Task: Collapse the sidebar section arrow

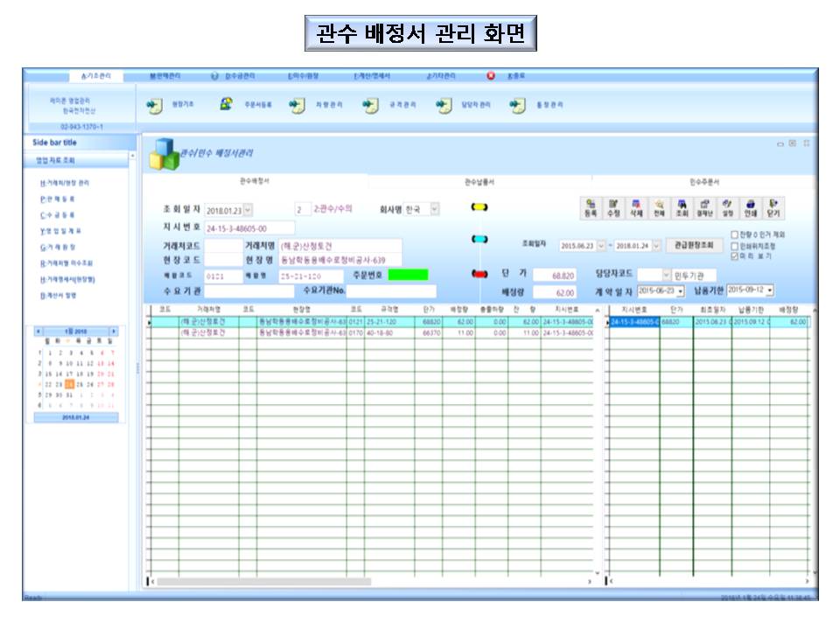Action: click(132, 156)
